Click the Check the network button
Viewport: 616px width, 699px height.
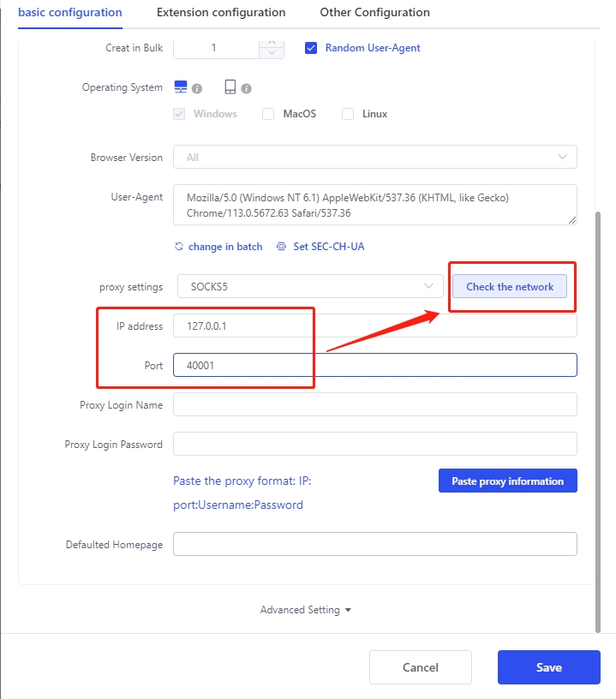(510, 287)
